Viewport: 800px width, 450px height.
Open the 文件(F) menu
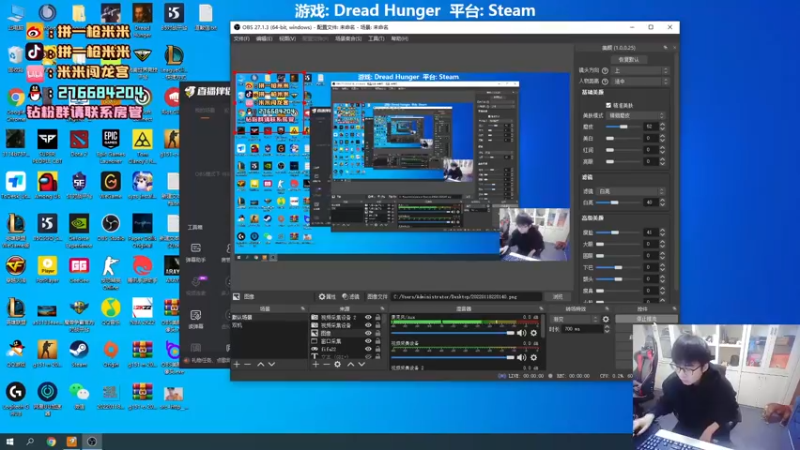[241, 39]
